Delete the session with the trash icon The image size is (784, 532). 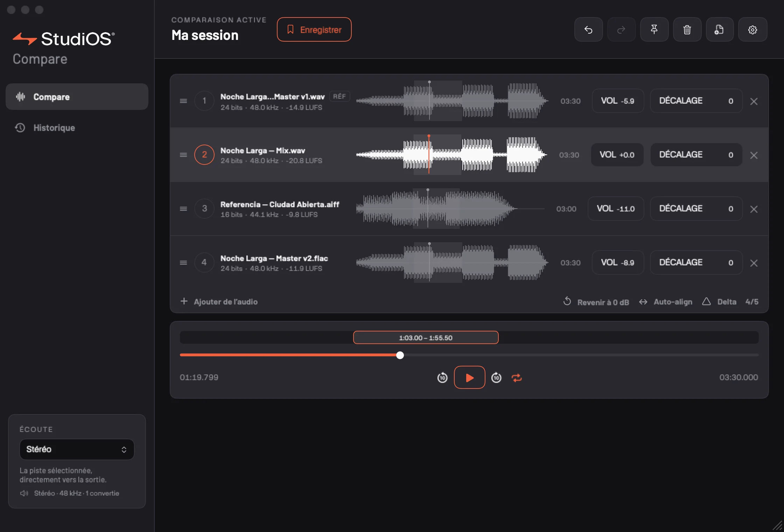coord(687,30)
